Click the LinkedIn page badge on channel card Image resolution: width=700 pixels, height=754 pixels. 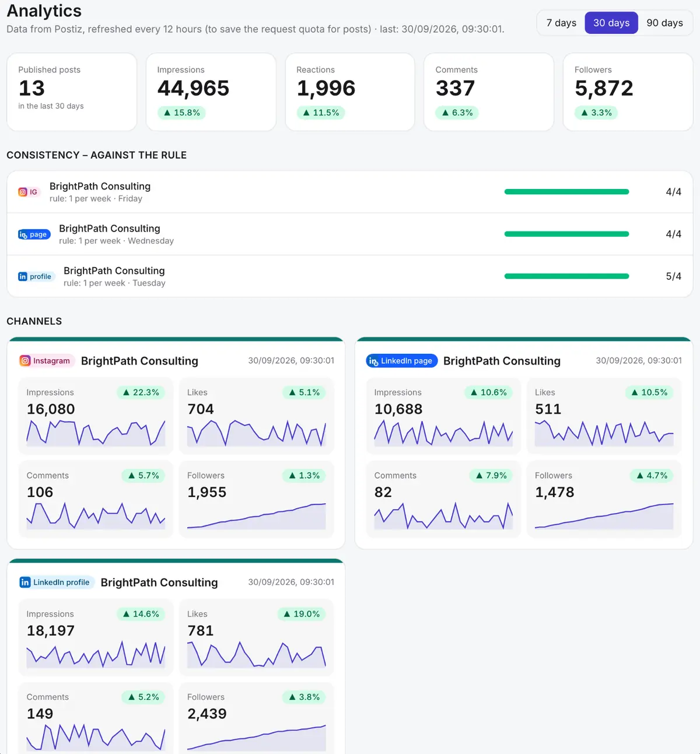[401, 361]
